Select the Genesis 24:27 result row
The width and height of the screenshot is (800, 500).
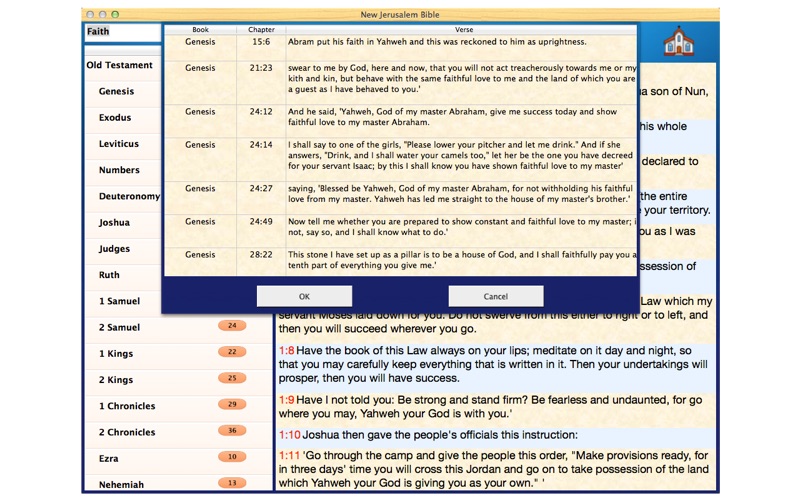(401, 198)
